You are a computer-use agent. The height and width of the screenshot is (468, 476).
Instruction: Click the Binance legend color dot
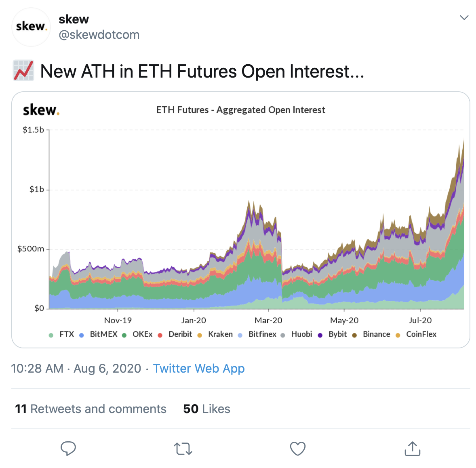click(354, 335)
